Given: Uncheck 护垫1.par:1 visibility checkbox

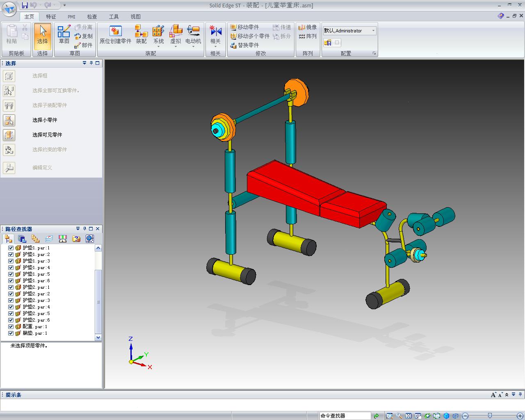Looking at the screenshot, I should [x=11, y=248].
